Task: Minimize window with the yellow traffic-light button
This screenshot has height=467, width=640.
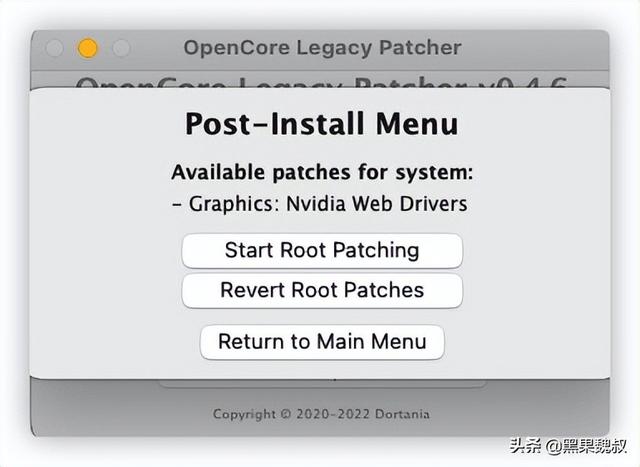Action: point(88,48)
